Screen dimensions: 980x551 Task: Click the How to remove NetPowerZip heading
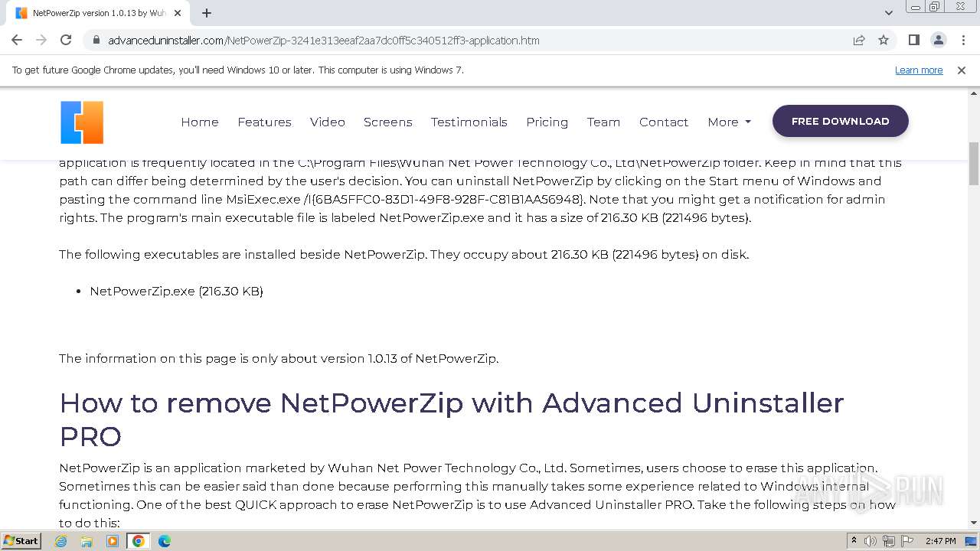(452, 419)
